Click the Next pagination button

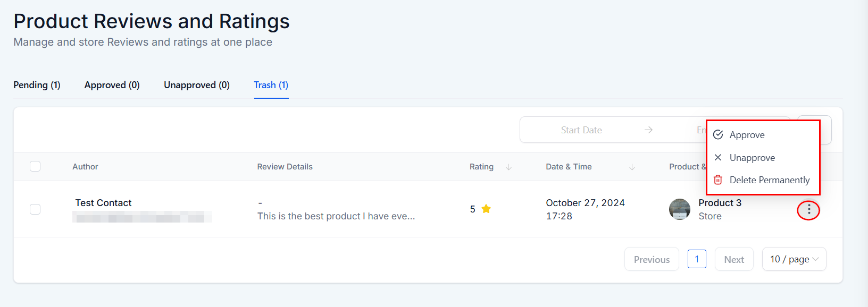[x=734, y=259]
